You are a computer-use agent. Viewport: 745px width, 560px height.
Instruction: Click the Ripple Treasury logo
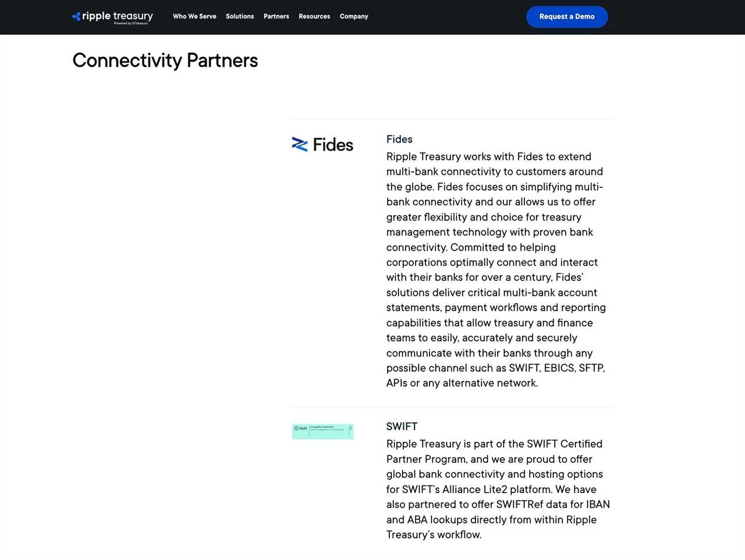112,16
